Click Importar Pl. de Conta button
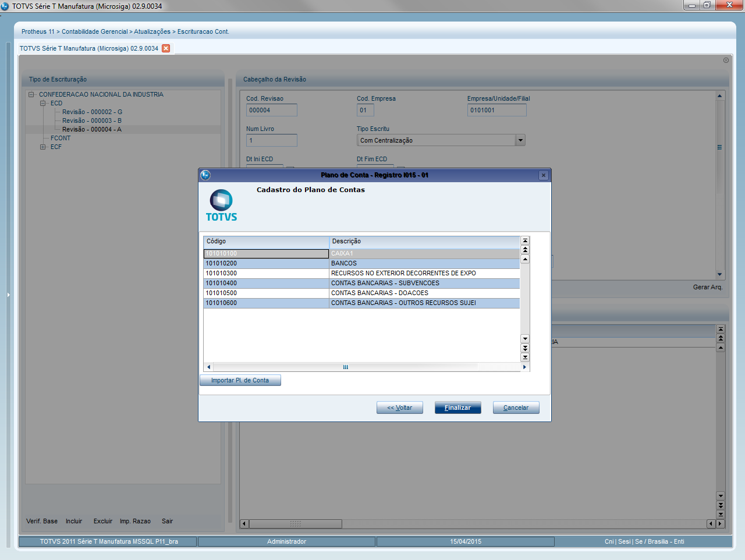Image resolution: width=745 pixels, height=560 pixels. [x=240, y=380]
